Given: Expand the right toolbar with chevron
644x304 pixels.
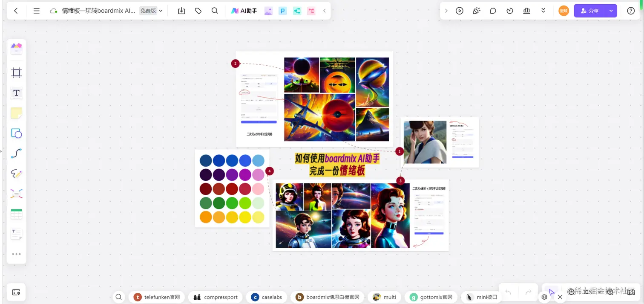Looking at the screenshot, I should click(x=446, y=11).
